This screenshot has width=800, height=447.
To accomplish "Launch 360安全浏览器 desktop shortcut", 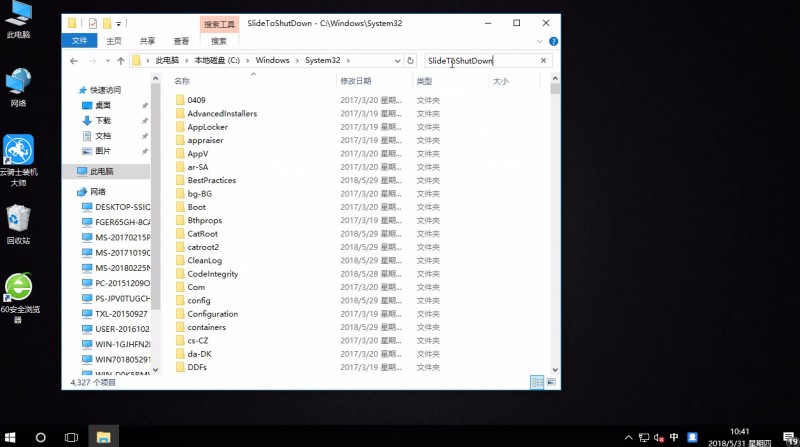I will click(x=18, y=298).
